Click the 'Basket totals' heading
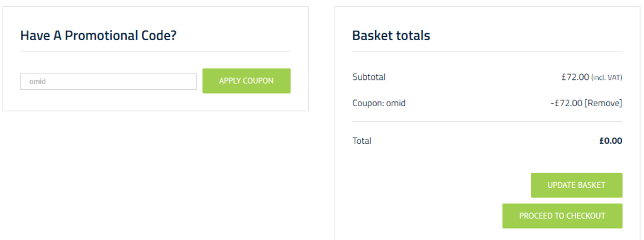This screenshot has width=644, height=240. click(x=391, y=36)
